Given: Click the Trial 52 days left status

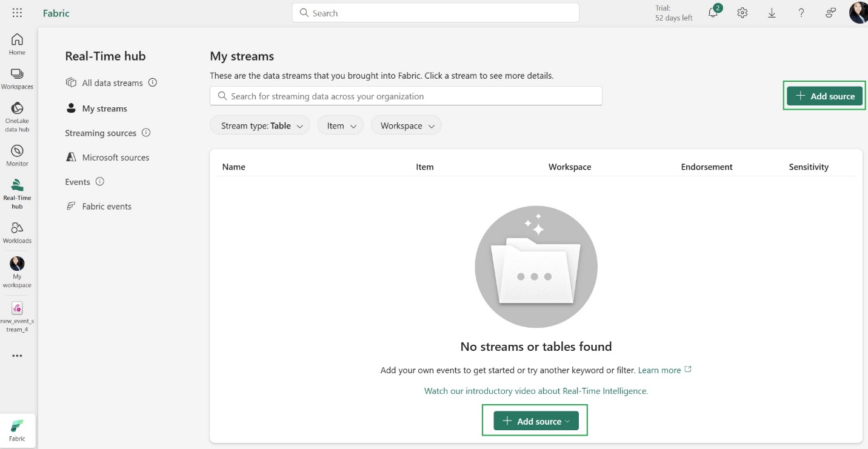Looking at the screenshot, I should pos(673,13).
